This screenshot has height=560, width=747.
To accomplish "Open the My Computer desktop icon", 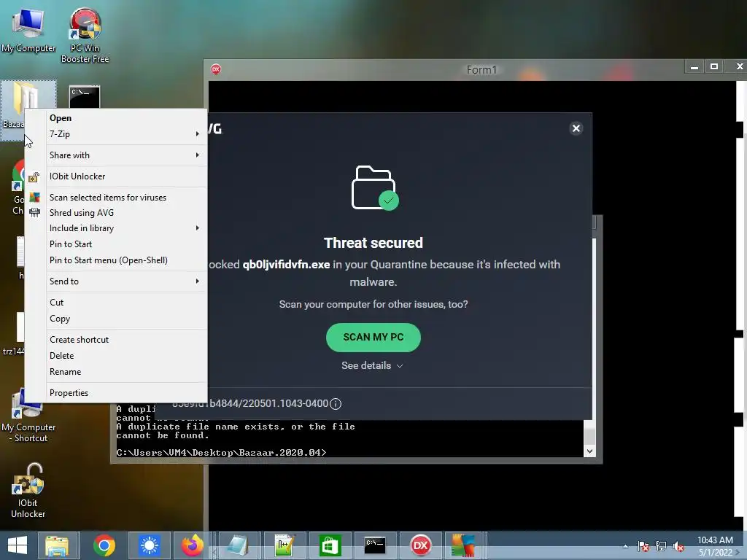I will (x=28, y=29).
